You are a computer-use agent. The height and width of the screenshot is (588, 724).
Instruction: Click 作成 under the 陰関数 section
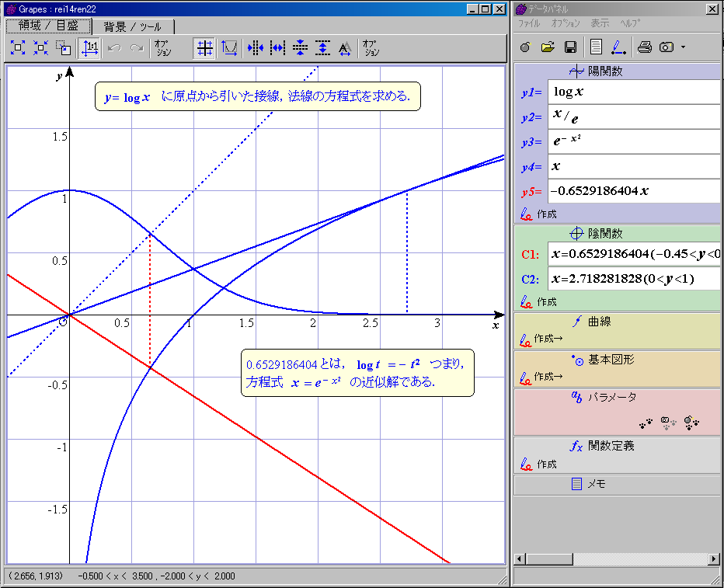(x=539, y=302)
